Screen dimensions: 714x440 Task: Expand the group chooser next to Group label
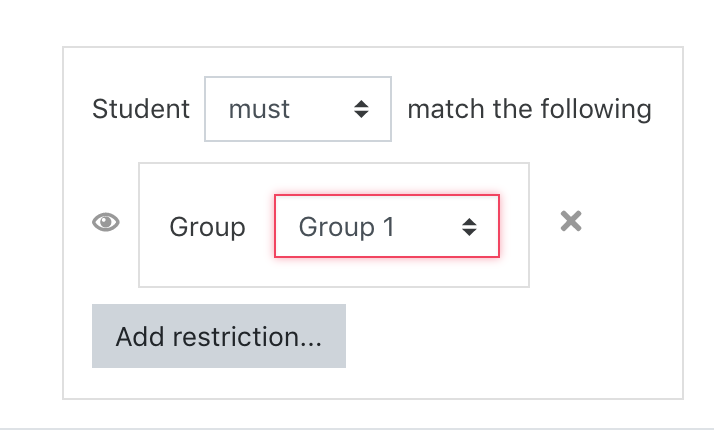pos(387,226)
